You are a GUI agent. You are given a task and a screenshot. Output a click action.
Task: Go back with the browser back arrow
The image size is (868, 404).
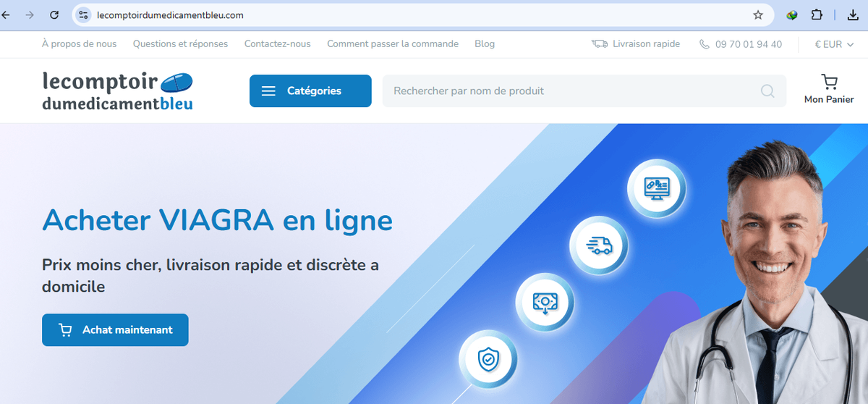pyautogui.click(x=6, y=14)
